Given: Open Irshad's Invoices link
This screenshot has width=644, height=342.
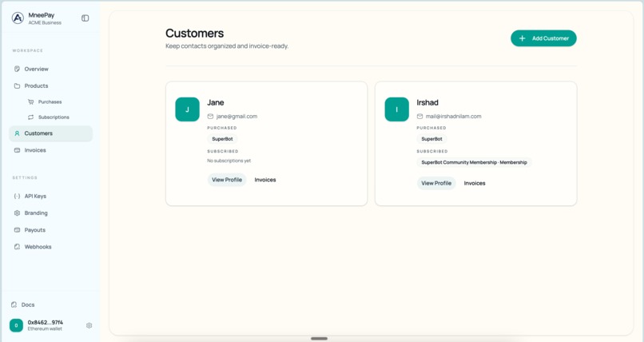Looking at the screenshot, I should (x=475, y=183).
